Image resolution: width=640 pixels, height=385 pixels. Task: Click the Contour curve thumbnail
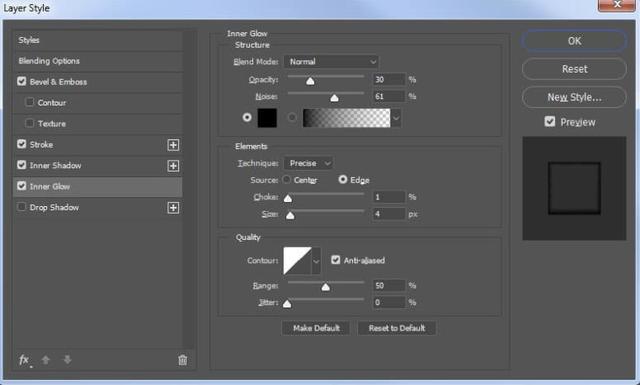298,260
